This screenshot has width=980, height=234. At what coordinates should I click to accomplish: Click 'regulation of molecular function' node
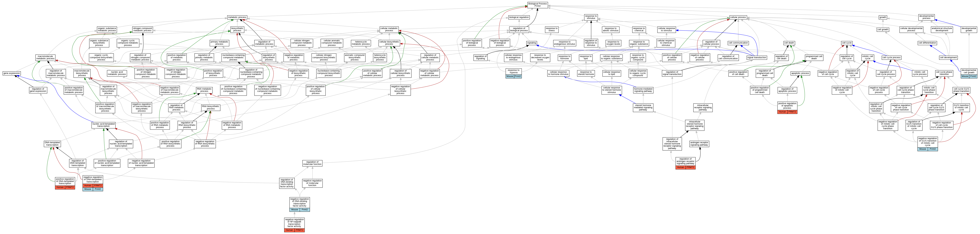pyautogui.click(x=312, y=163)
